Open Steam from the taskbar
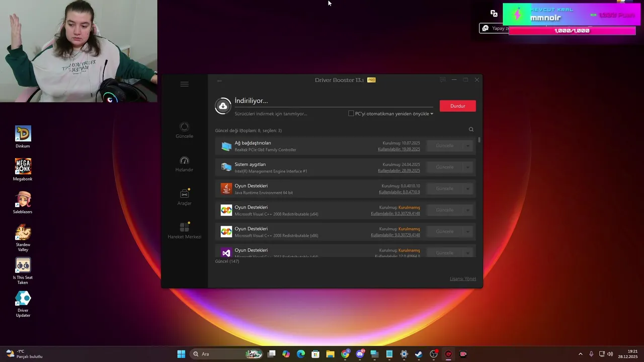The height and width of the screenshot is (362, 644). click(x=419, y=354)
